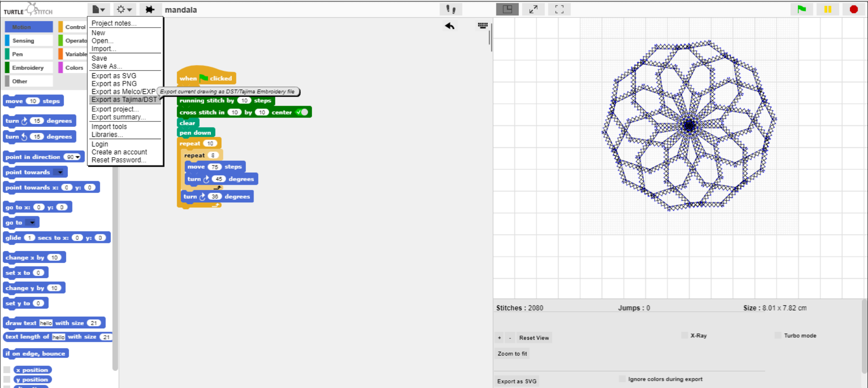
Task: Toggle center switch on cross stitch block
Action: [302, 112]
